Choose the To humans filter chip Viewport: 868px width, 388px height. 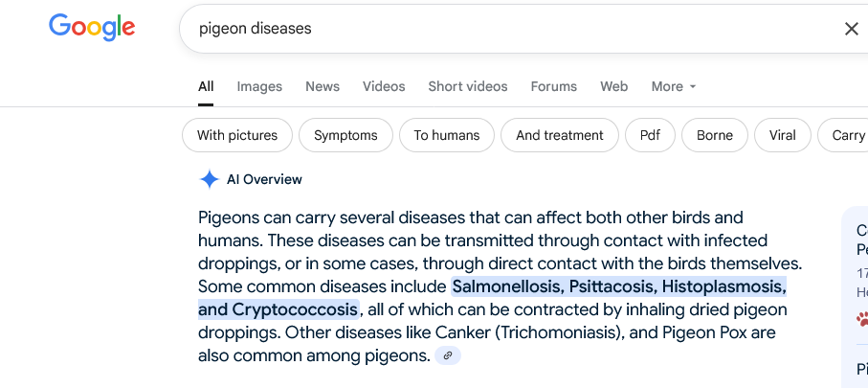point(447,135)
